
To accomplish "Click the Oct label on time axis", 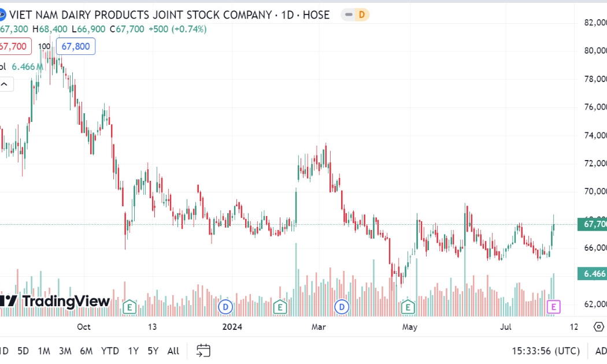I will tap(84, 327).
